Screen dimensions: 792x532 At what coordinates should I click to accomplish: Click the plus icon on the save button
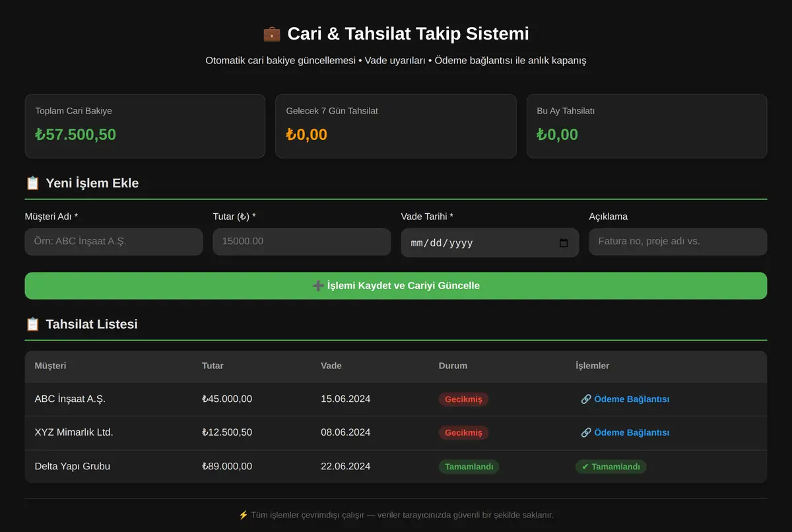point(318,286)
